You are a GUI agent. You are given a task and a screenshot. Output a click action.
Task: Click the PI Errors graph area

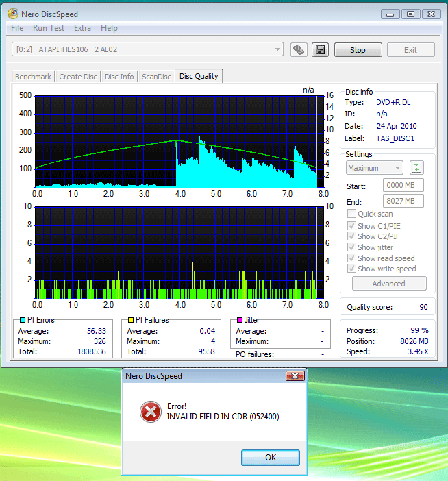[x=179, y=141]
